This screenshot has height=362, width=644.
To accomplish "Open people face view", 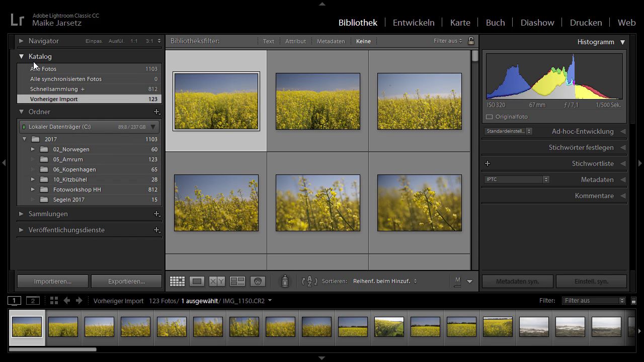I will [x=258, y=282].
